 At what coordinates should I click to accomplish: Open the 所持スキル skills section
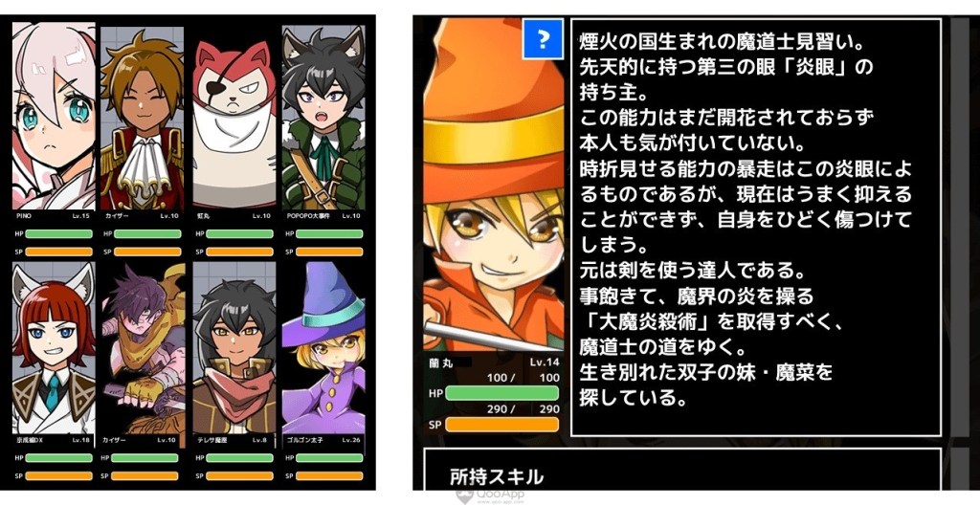pos(497,477)
